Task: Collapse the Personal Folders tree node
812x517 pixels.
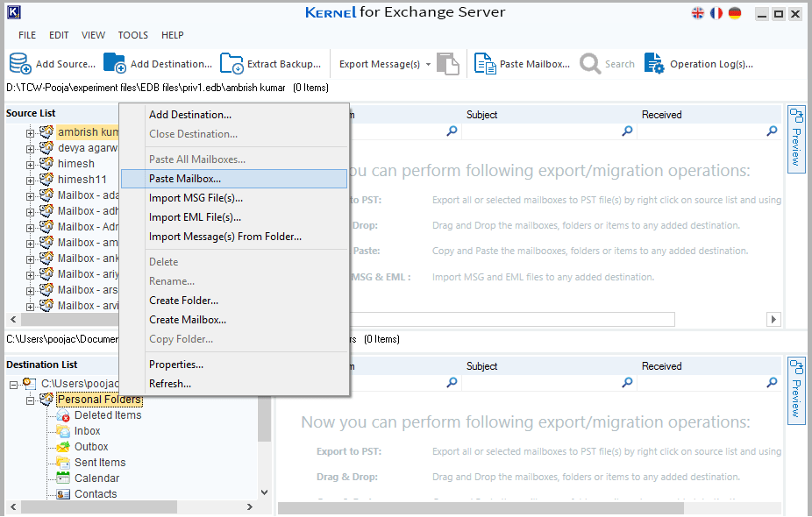Action: coord(30,400)
